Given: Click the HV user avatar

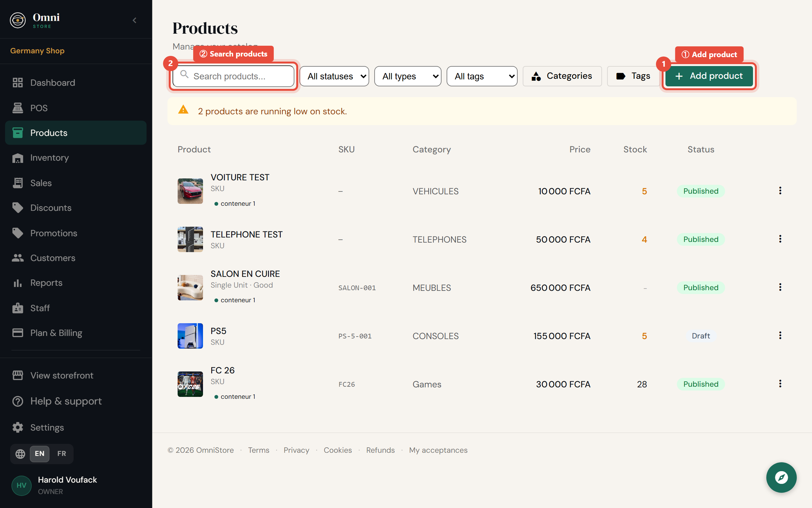Looking at the screenshot, I should tap(22, 485).
